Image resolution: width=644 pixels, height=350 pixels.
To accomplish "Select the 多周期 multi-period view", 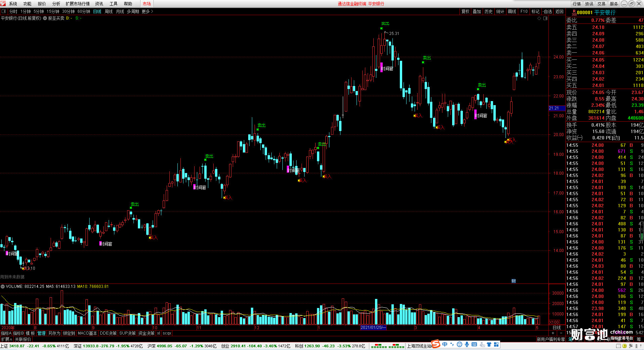I will point(133,11).
